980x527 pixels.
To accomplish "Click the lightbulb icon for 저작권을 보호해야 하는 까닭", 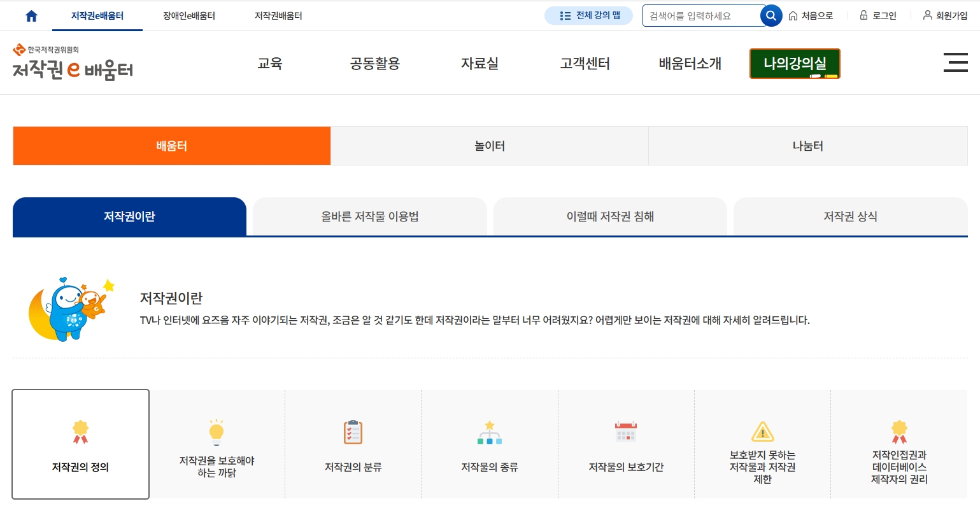I will 217,432.
